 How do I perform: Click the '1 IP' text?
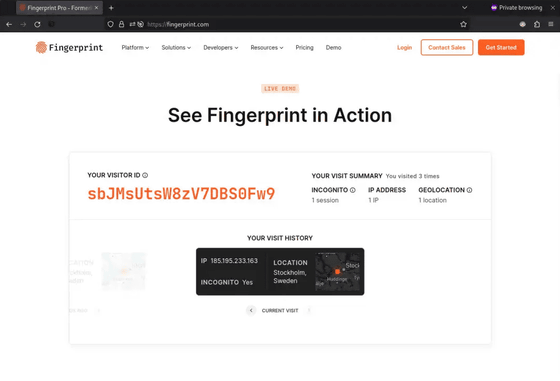(373, 200)
